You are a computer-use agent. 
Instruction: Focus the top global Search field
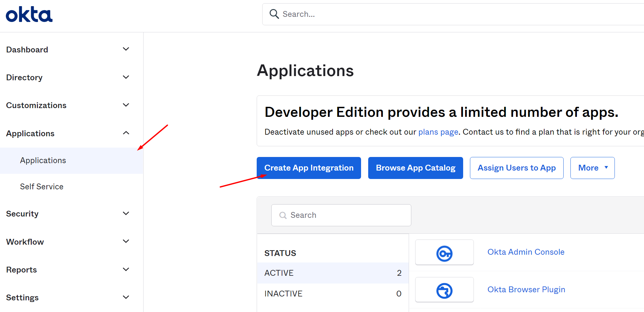coord(453,14)
